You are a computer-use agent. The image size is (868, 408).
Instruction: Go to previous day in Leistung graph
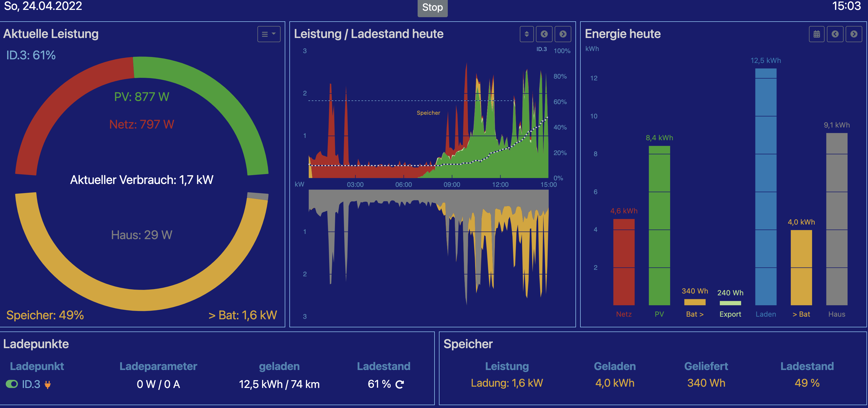coord(544,34)
